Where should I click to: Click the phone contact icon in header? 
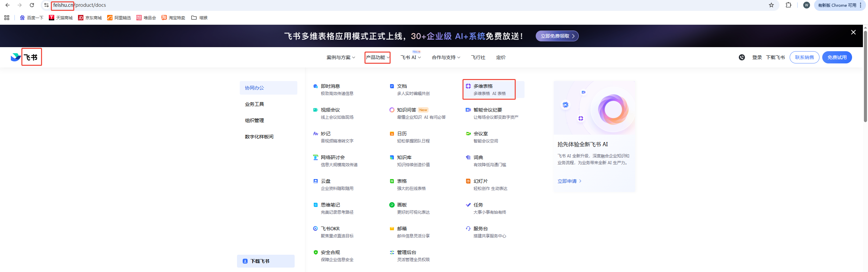tap(742, 57)
